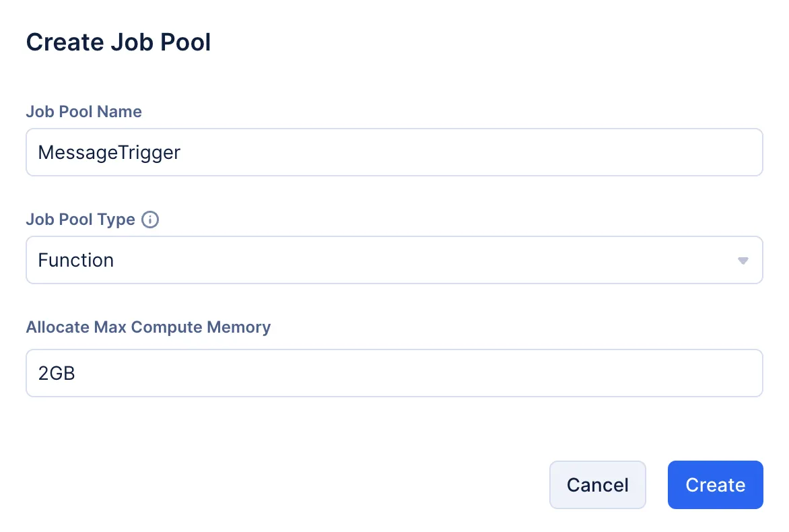Click the "Create Job Pool" heading
The width and height of the screenshot is (789, 532).
pyautogui.click(x=118, y=42)
